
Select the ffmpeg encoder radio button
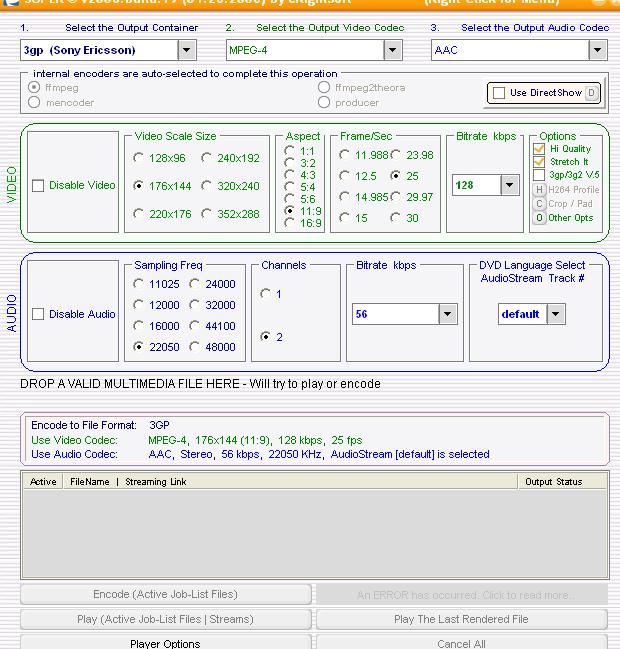click(x=34, y=87)
